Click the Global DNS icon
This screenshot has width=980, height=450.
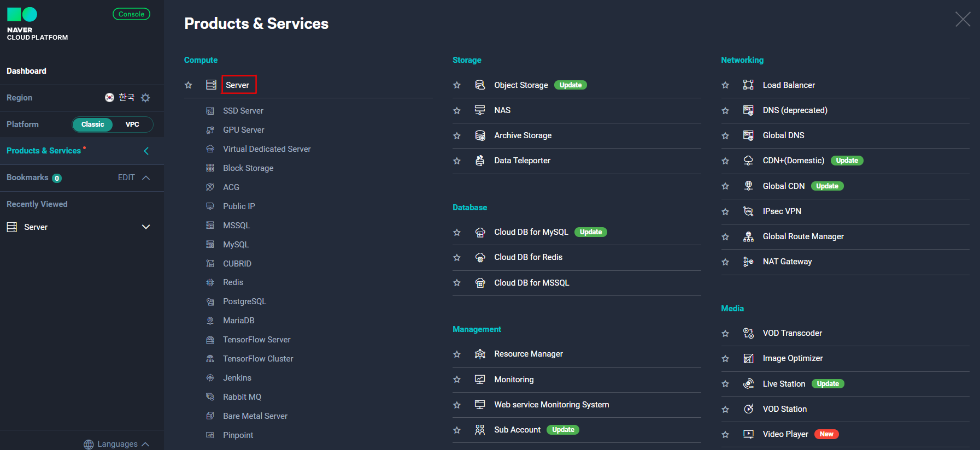748,135
